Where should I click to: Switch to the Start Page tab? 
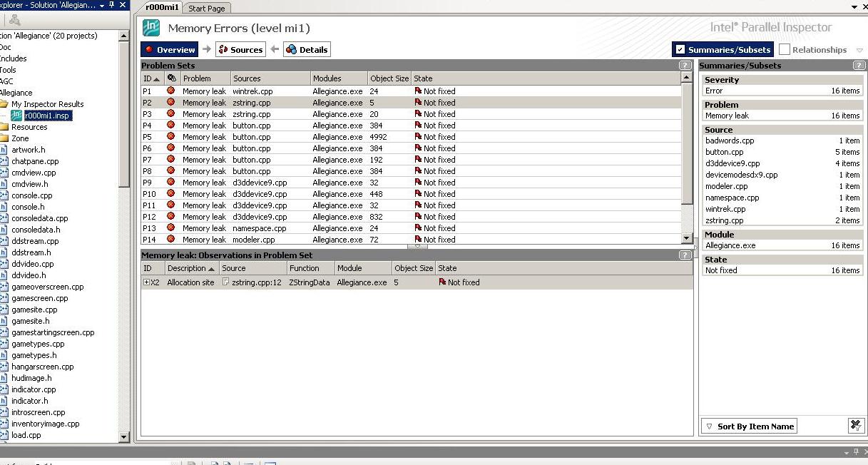[x=207, y=9]
